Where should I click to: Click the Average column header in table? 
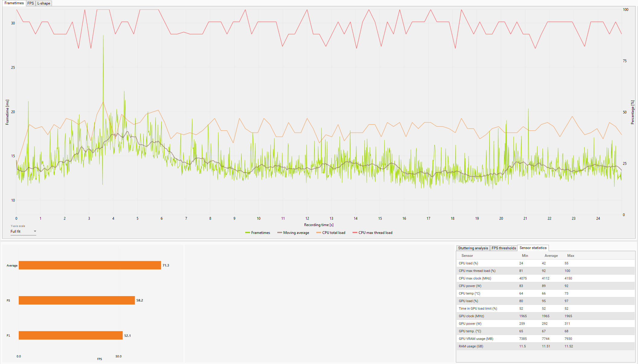click(x=551, y=256)
